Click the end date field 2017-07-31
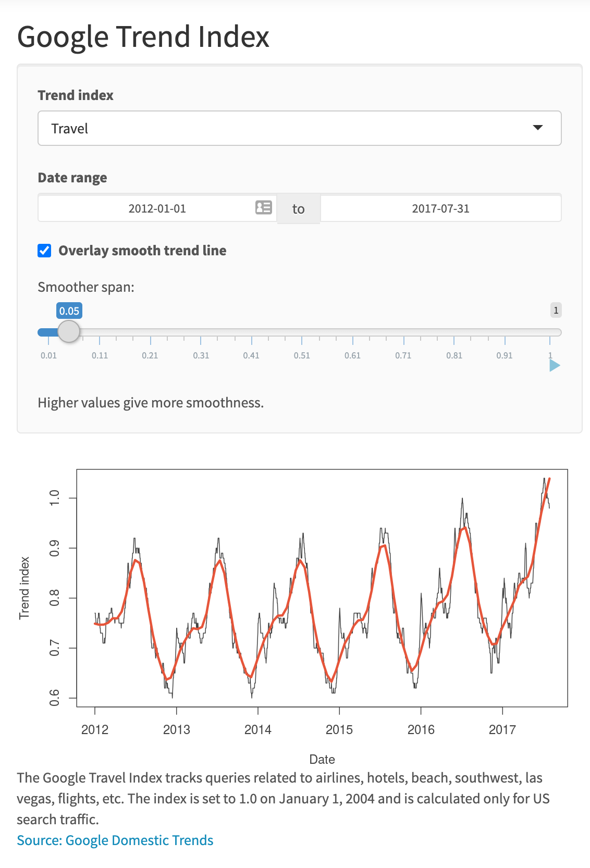Viewport: 590px width, 868px height. click(x=440, y=208)
